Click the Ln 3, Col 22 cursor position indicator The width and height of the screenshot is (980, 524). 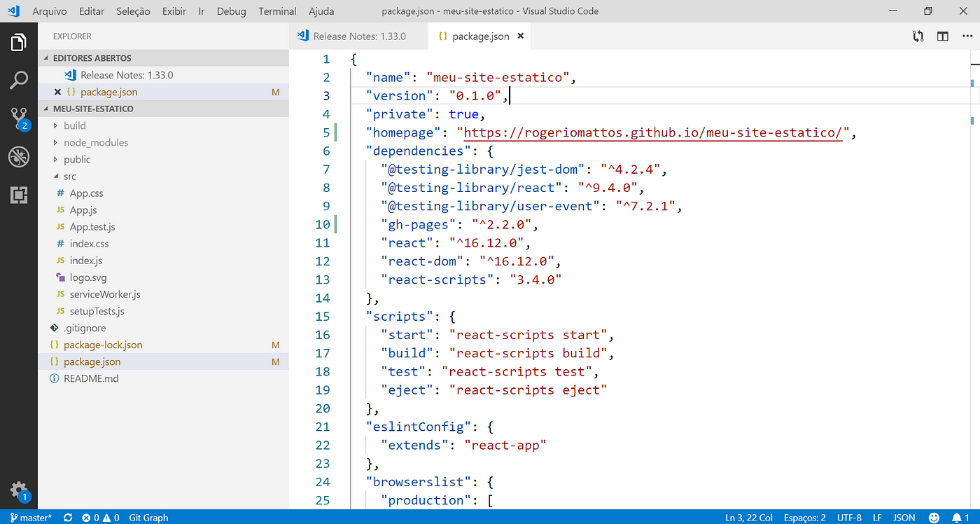pyautogui.click(x=749, y=518)
